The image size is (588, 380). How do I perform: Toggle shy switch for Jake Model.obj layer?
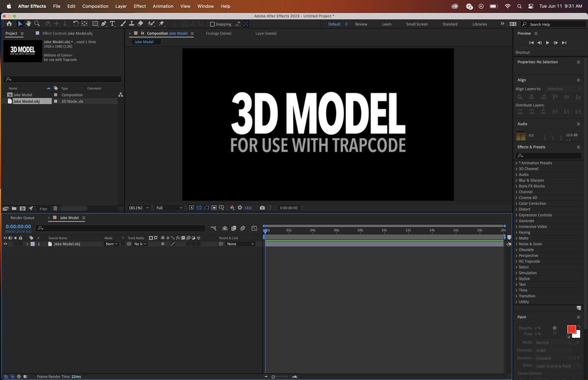pos(163,244)
